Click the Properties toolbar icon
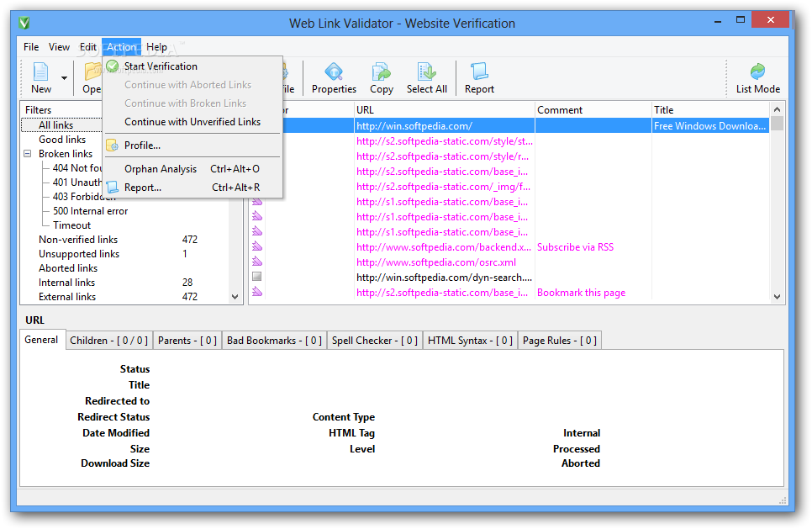This screenshot has height=529, width=812. pyautogui.click(x=334, y=72)
